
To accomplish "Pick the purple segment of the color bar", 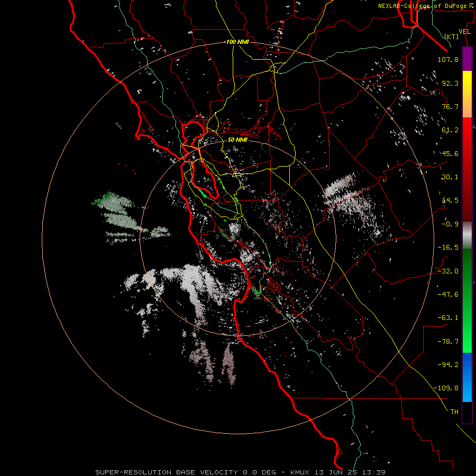I will [x=467, y=59].
